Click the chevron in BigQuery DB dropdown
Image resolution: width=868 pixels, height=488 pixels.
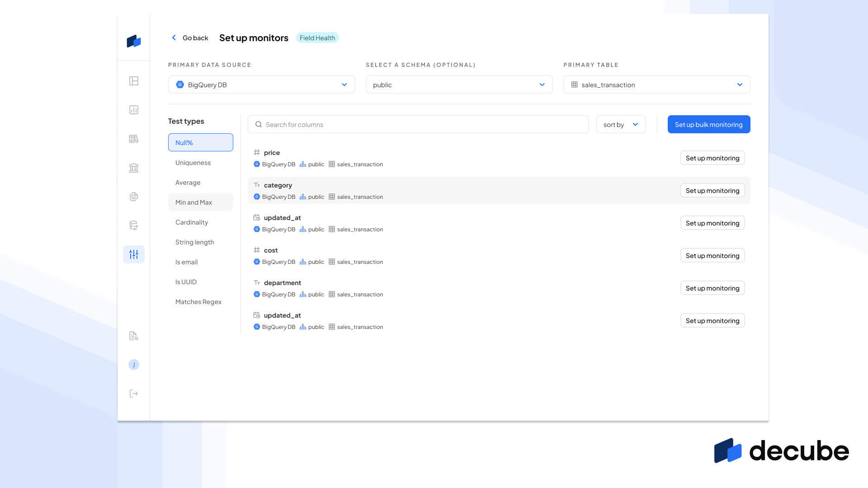click(344, 84)
